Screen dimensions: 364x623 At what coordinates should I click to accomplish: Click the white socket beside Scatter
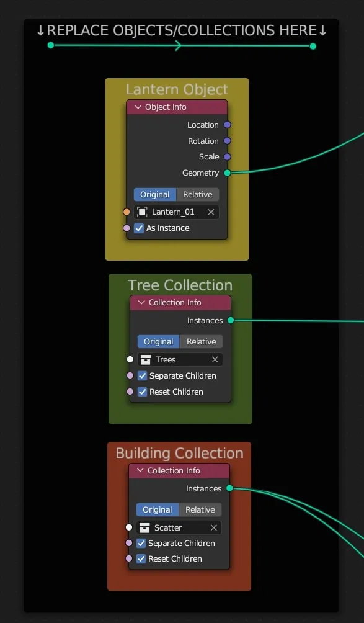129,527
